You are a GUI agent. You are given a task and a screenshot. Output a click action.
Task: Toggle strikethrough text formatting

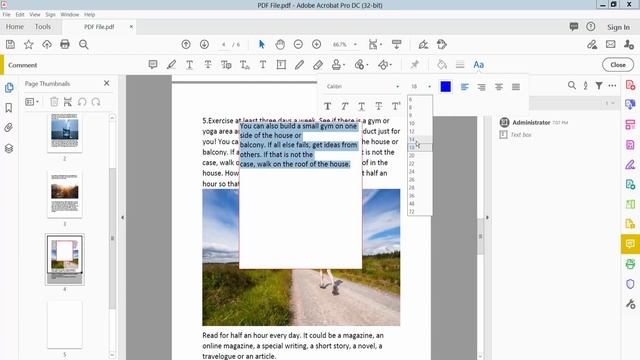tap(379, 106)
